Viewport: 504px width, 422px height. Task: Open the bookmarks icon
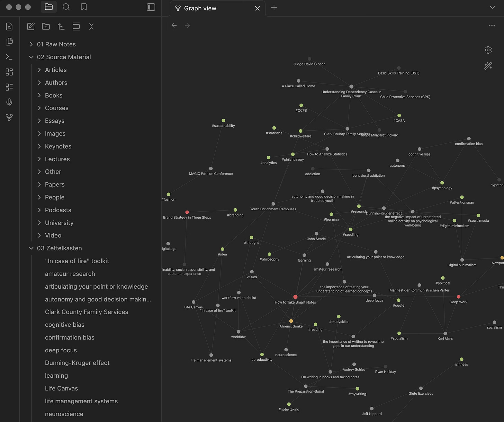coord(83,7)
